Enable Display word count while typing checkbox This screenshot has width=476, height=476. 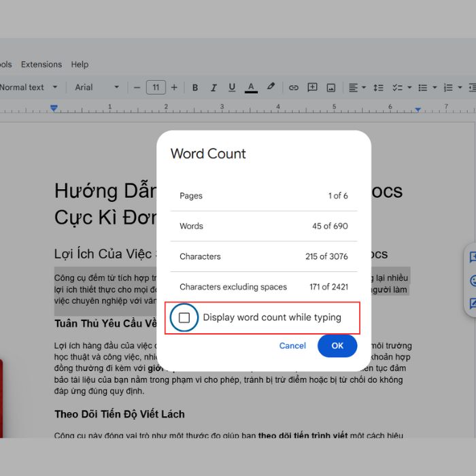[x=184, y=318]
